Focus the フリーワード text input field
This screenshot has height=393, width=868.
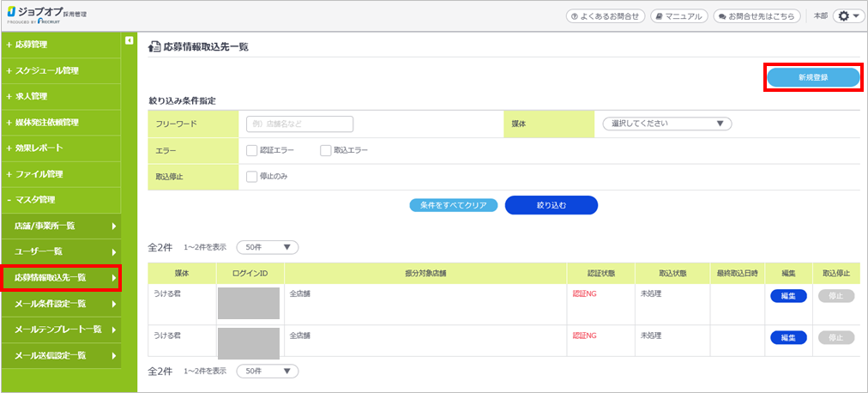(x=299, y=124)
